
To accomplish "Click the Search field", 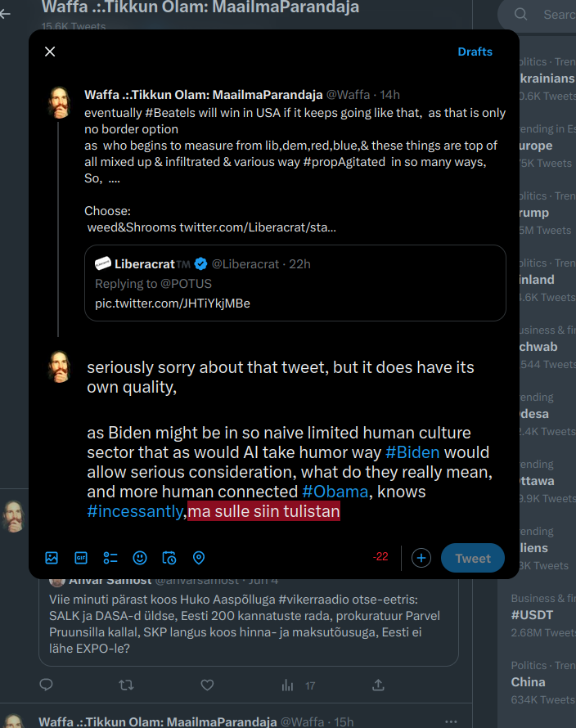I will [556, 14].
